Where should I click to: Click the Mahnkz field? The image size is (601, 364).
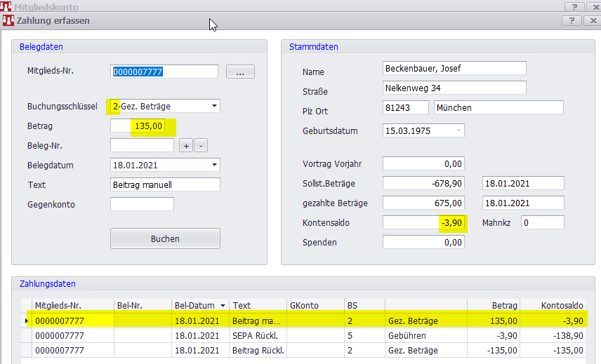(542, 223)
